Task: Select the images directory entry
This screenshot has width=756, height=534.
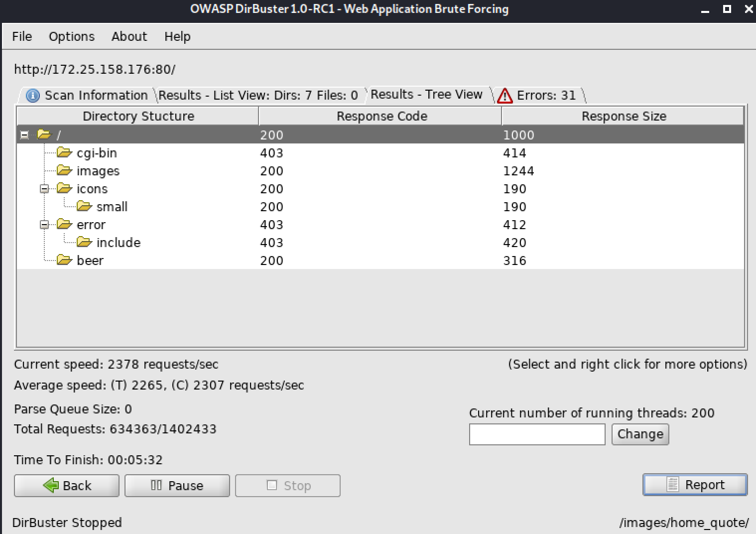Action: point(380,171)
